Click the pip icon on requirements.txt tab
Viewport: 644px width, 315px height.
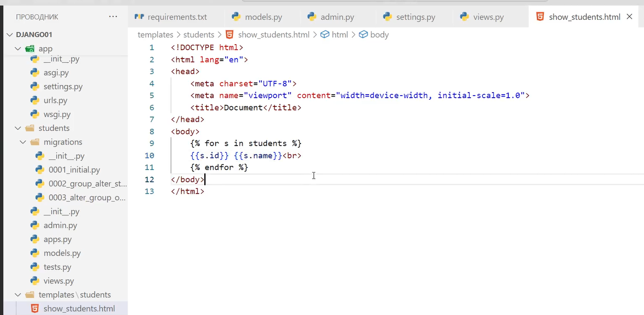pos(139,17)
